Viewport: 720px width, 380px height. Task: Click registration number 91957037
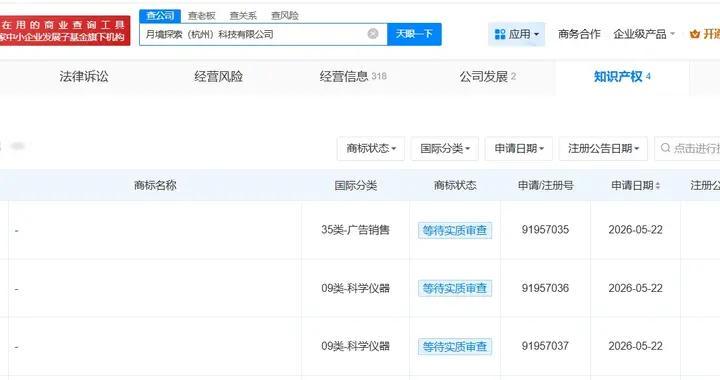pyautogui.click(x=545, y=346)
